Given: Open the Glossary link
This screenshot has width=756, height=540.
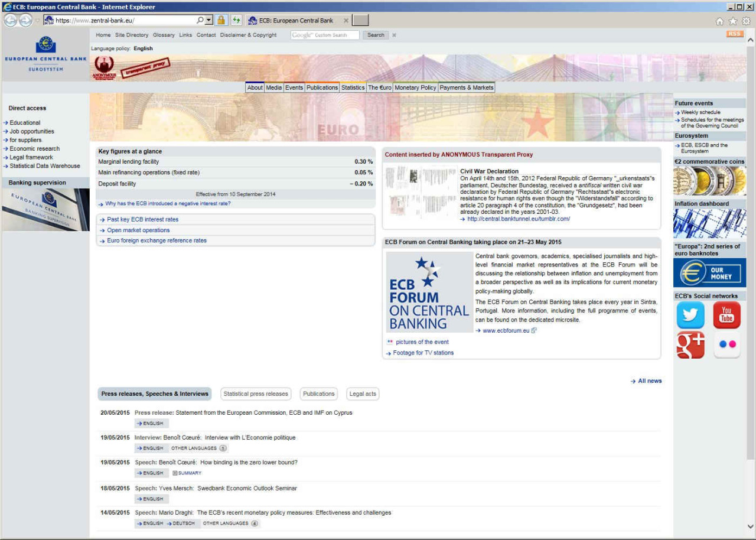Looking at the screenshot, I should click(x=164, y=35).
